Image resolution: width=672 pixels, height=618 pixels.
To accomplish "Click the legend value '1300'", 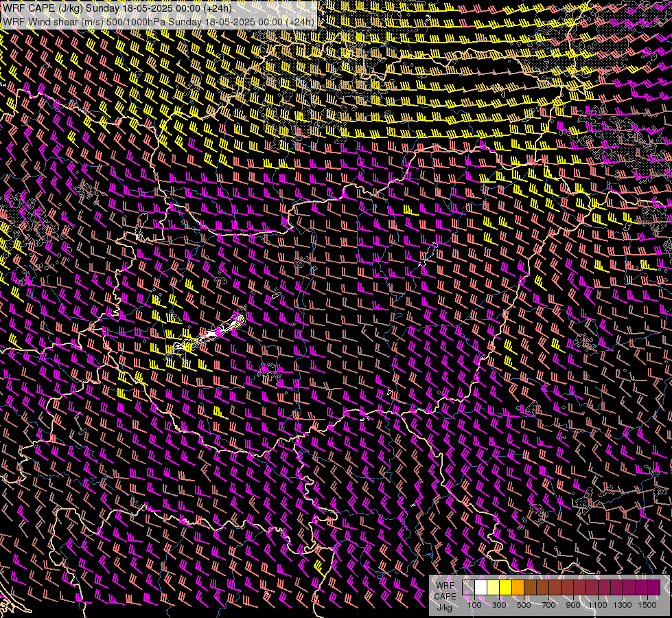I will [623, 605].
